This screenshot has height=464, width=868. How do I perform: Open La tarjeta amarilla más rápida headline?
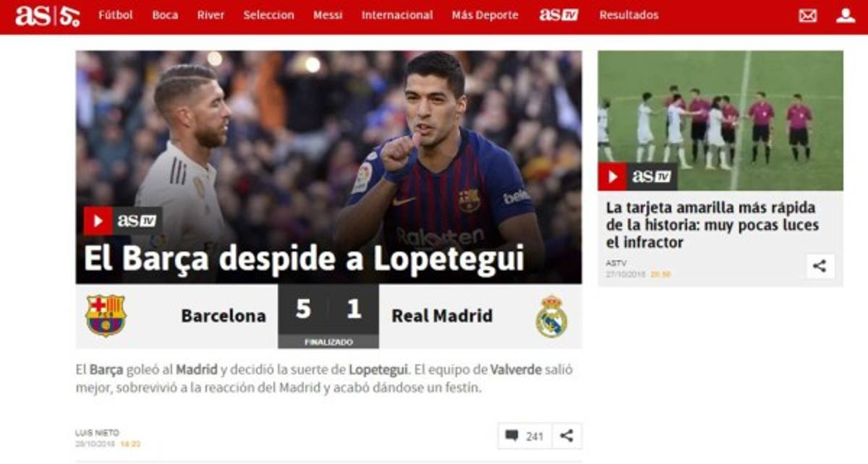pos(712,225)
